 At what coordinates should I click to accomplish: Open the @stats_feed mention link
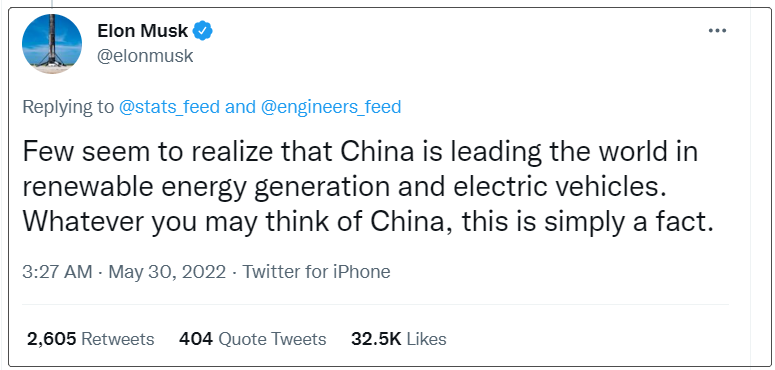(x=169, y=107)
